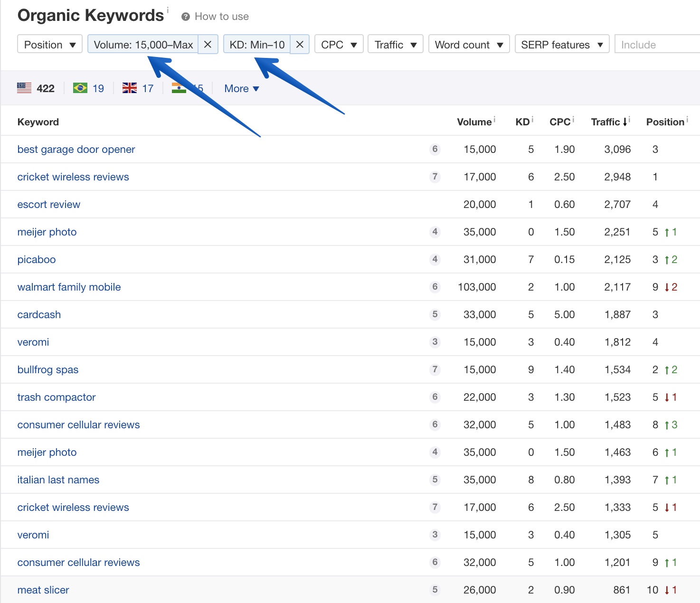The height and width of the screenshot is (603, 700).
Task: Open the best garage door opener keyword
Action: pyautogui.click(x=76, y=150)
